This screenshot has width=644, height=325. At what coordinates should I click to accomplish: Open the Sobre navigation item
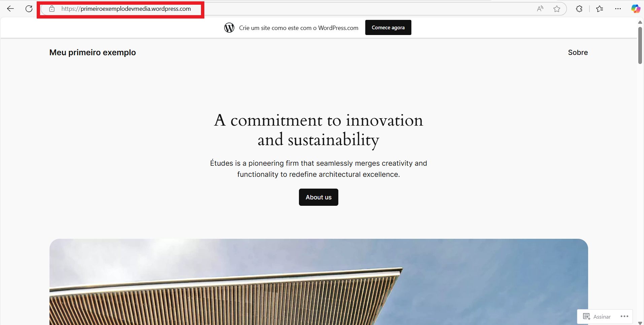[x=578, y=53]
